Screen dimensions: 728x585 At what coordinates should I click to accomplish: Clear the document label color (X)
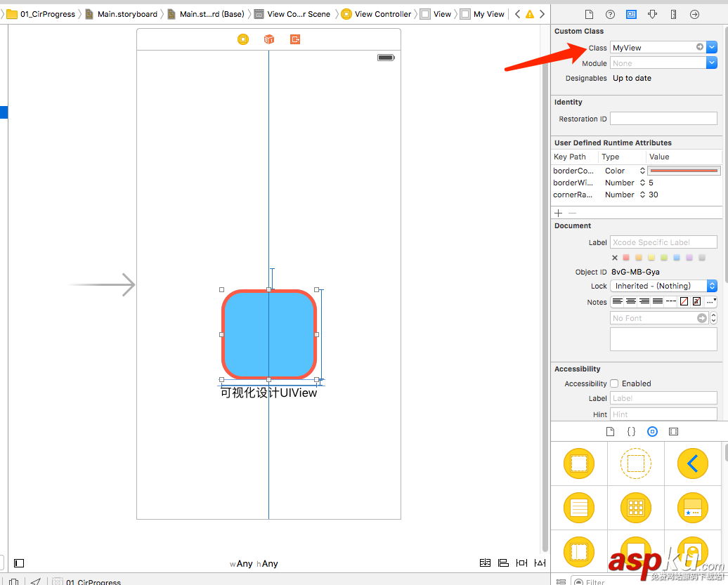[x=615, y=258]
